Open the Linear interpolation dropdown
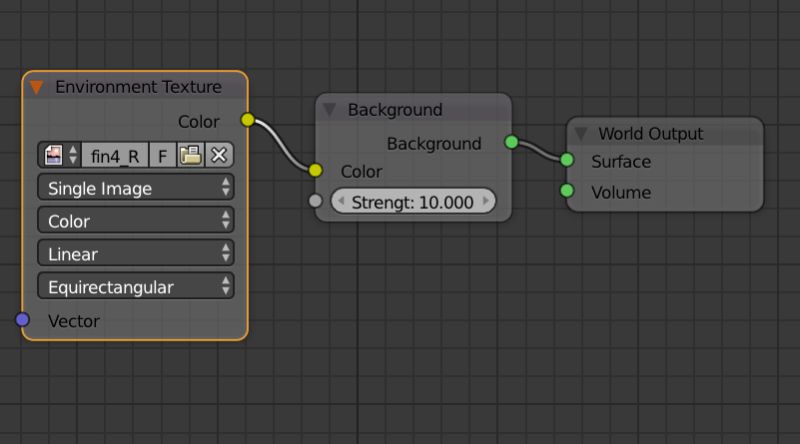 [136, 254]
